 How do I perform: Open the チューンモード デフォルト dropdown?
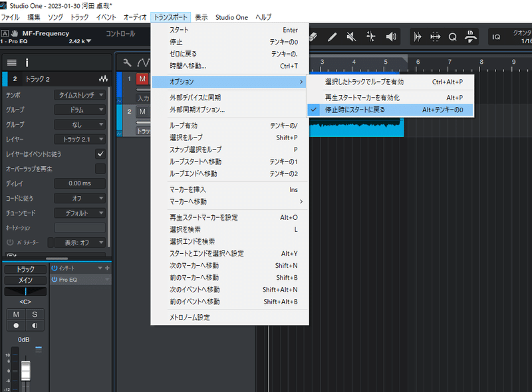click(x=80, y=213)
